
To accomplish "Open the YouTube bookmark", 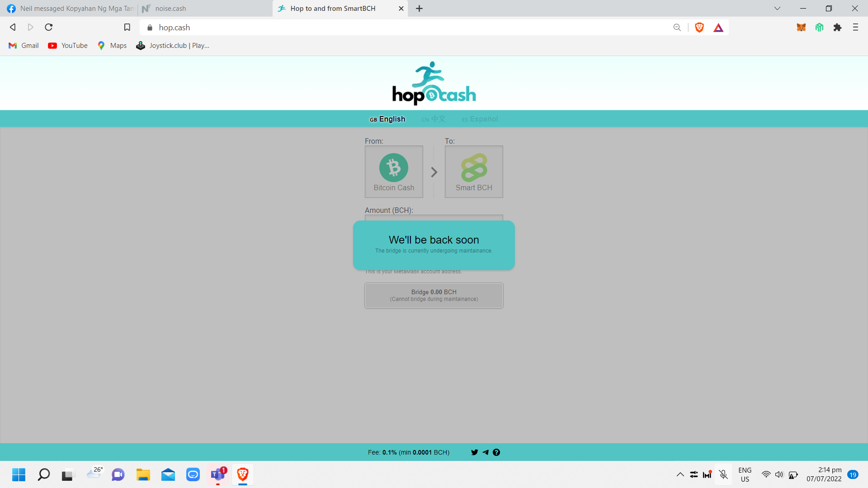I will pos(68,46).
